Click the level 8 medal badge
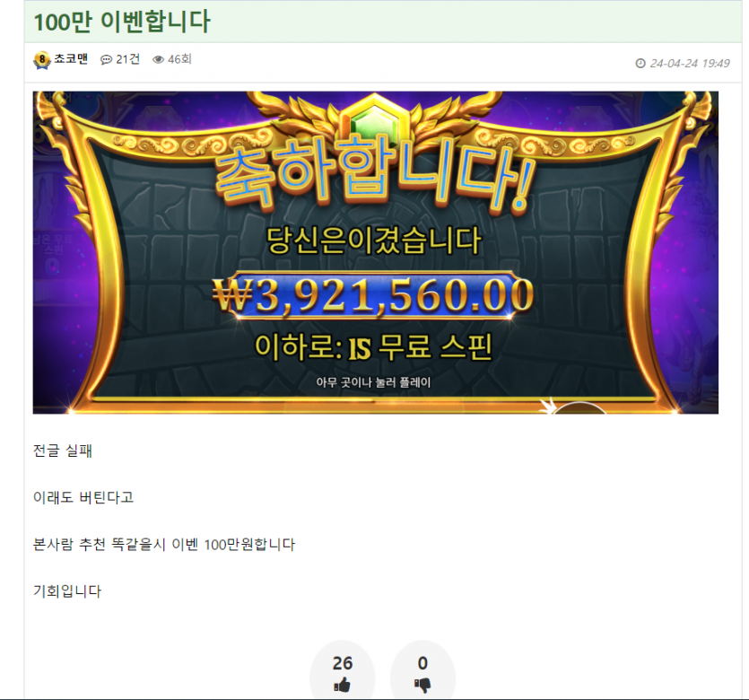Viewport: 749px width, 700px height. click(x=42, y=60)
